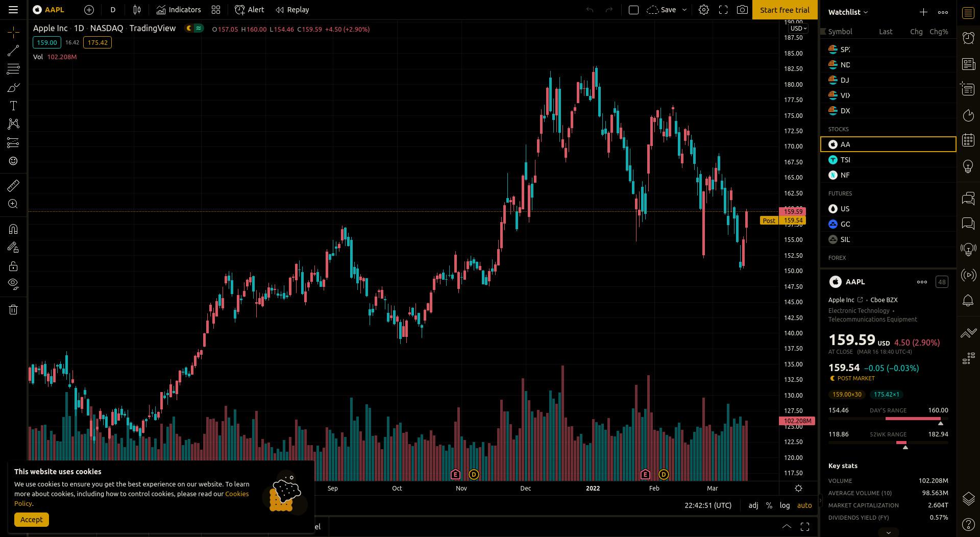Open Apple Inc external link icon
Screen dimensions: 980x537
tap(860, 300)
